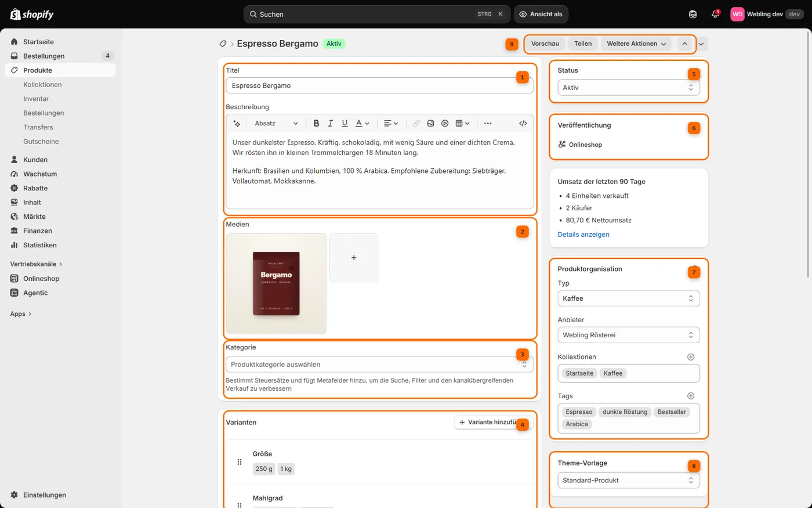Click the drag handle beside Größe option

point(240,462)
